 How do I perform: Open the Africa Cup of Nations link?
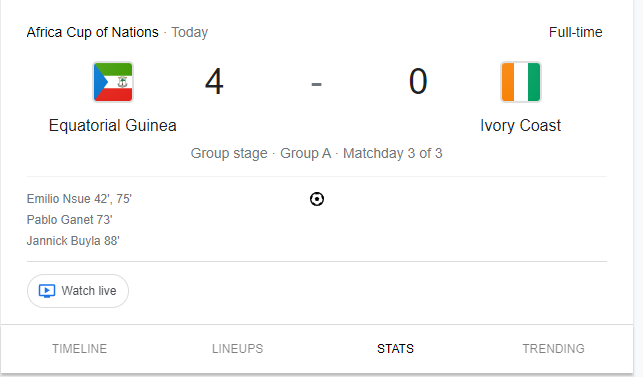tap(93, 32)
